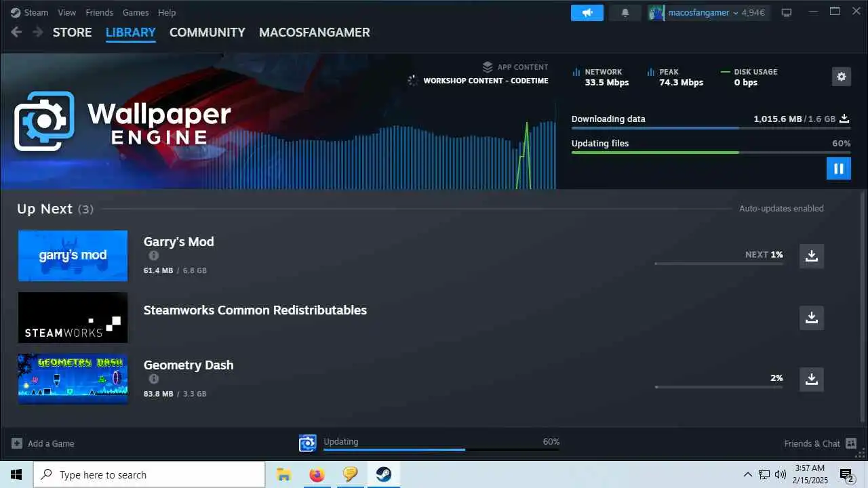
Task: Click WORKSHOP CONTENT - CODETIME text
Action: click(x=486, y=81)
